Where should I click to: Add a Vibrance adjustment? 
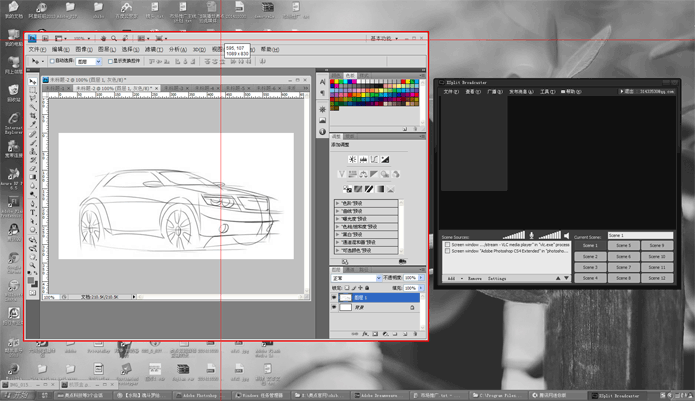point(342,174)
